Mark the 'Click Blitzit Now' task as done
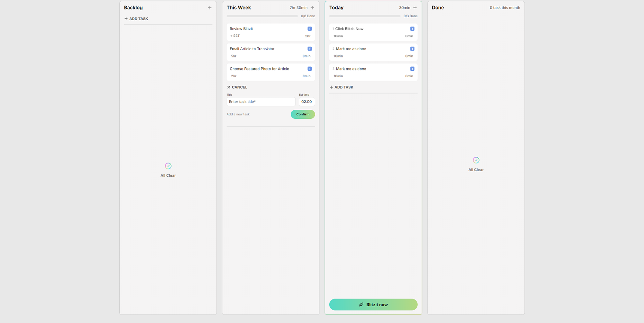644x323 pixels. (334, 29)
